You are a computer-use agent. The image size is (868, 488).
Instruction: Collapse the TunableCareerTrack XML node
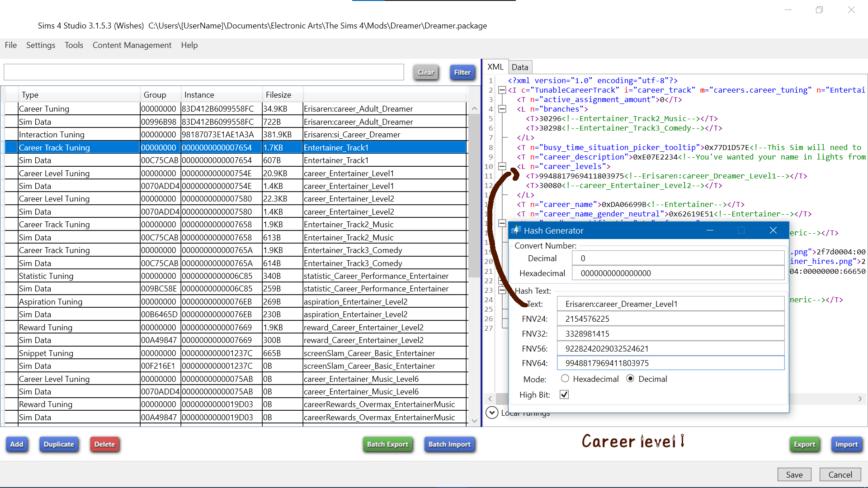[x=502, y=90]
